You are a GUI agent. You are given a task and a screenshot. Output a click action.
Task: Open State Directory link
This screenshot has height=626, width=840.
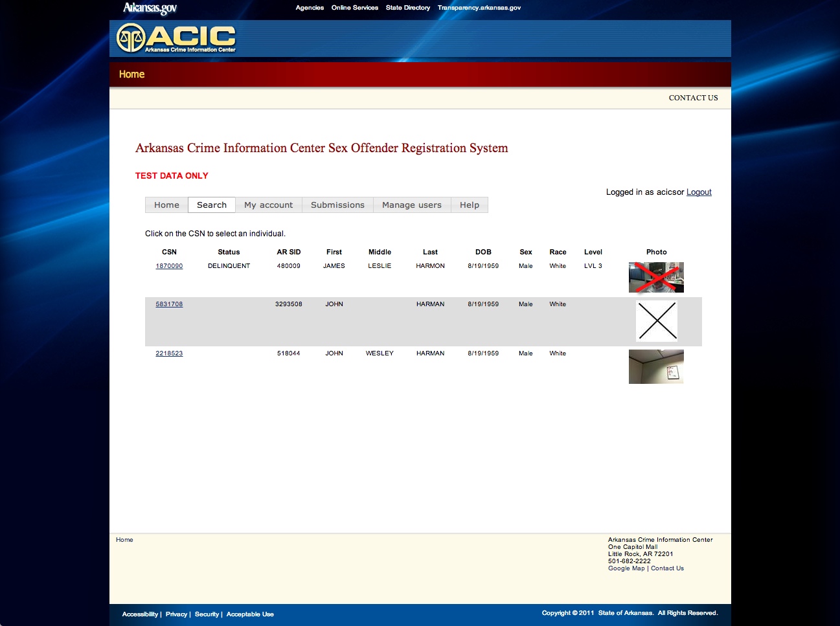[x=408, y=8]
